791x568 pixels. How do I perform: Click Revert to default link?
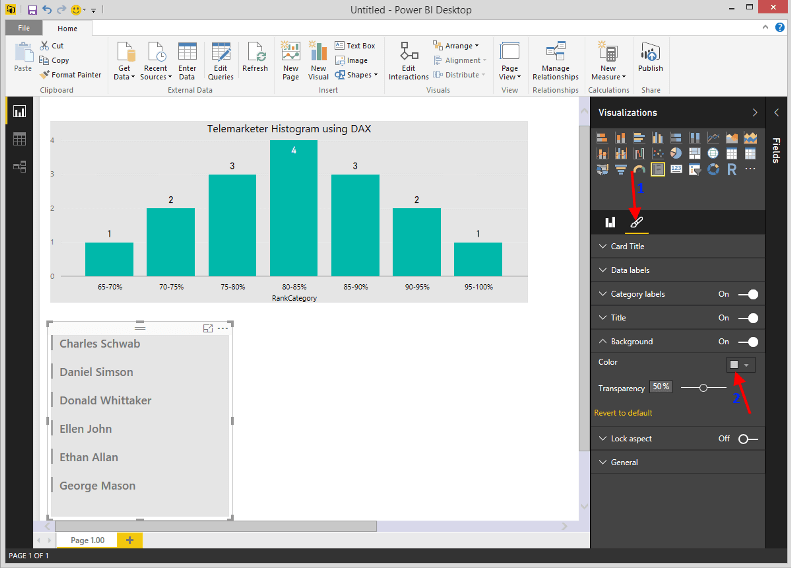[623, 413]
